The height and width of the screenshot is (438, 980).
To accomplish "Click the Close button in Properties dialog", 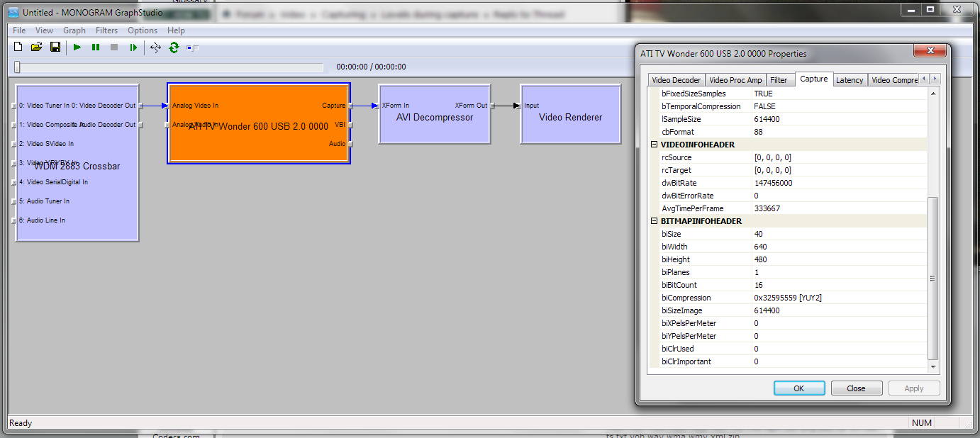I will (x=857, y=388).
